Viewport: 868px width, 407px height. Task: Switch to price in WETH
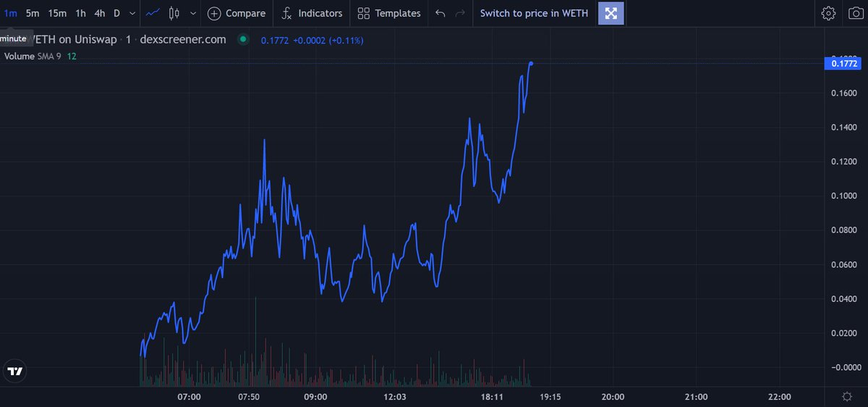point(534,13)
